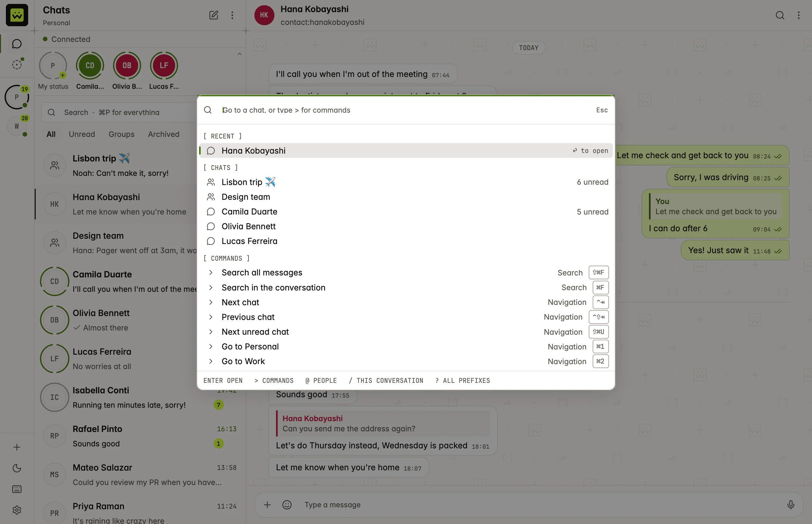
Task: Click the add account plus icon in left rail
Action: [17, 447]
